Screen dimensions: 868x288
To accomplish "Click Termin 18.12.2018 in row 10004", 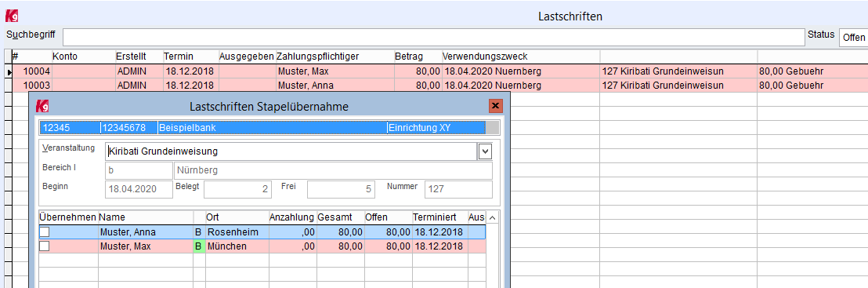I will point(190,71).
